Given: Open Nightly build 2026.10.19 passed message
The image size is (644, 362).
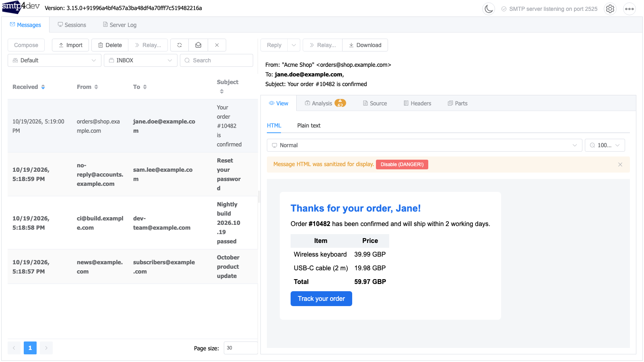Looking at the screenshot, I should 133,223.
